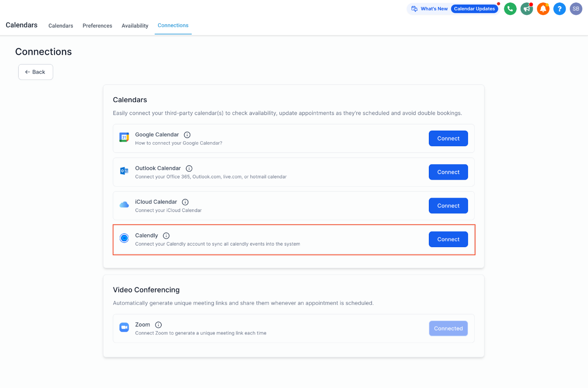588x388 pixels.
Task: Open the Calendars tab
Action: [61, 26]
